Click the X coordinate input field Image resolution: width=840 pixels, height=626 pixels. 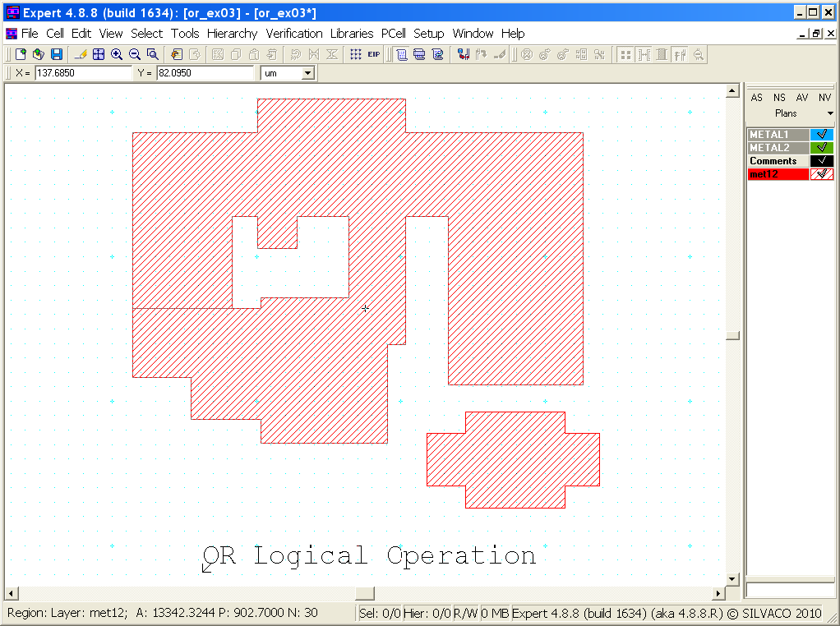82,73
